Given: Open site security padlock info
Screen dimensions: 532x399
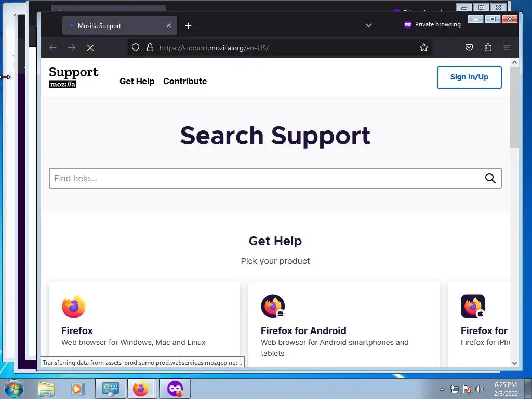Looking at the screenshot, I should [x=150, y=47].
